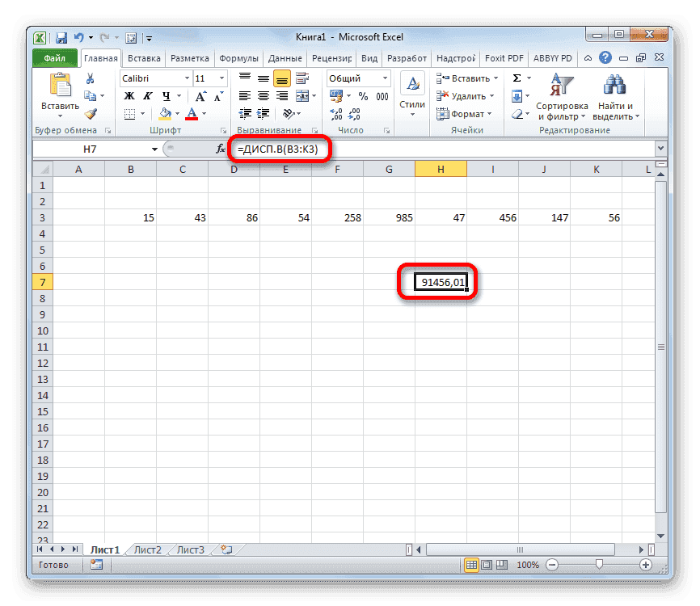Apply underline using the Ч icon
Image resolution: width=700 pixels, height=606 pixels.
166,95
